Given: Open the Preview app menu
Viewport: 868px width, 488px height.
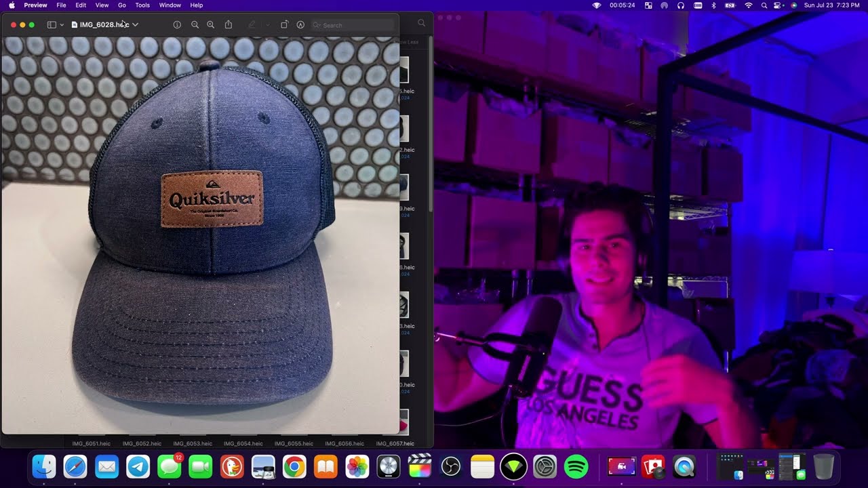Looking at the screenshot, I should pos(35,5).
